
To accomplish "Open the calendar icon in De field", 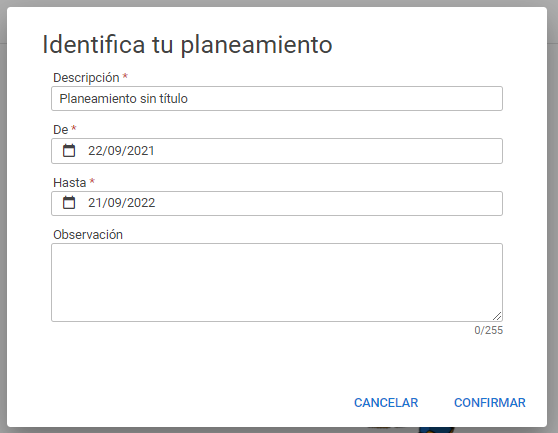I will coord(69,151).
